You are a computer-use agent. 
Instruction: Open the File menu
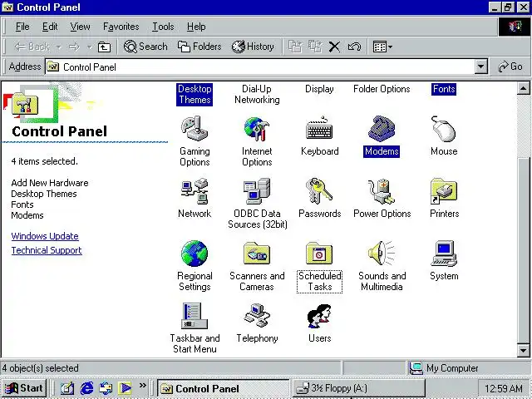point(22,27)
